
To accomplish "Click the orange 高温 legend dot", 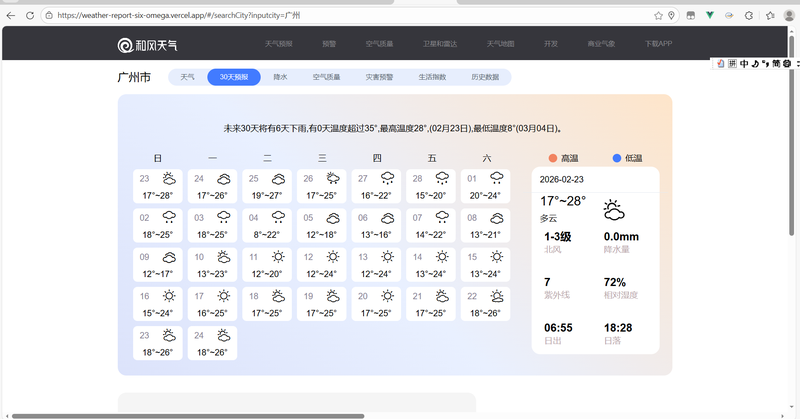I will tap(552, 158).
